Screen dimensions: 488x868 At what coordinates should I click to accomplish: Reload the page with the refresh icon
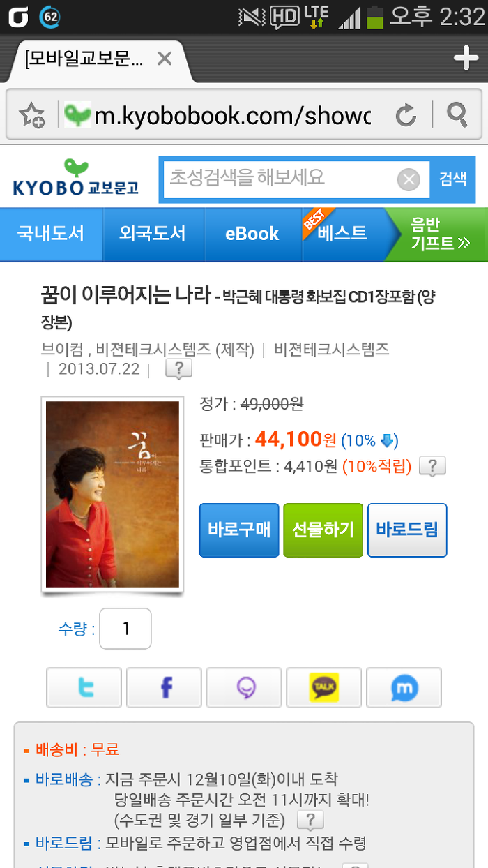pos(406,114)
